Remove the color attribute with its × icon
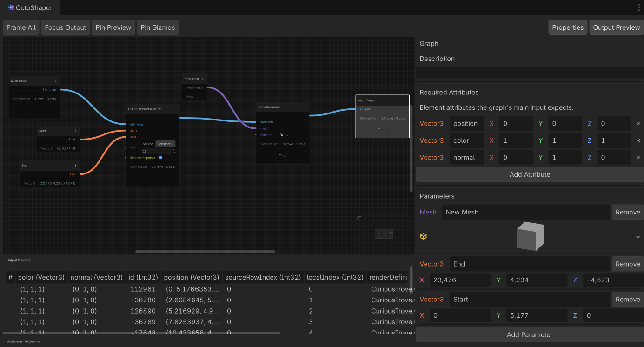The width and height of the screenshot is (644, 347). click(x=638, y=140)
